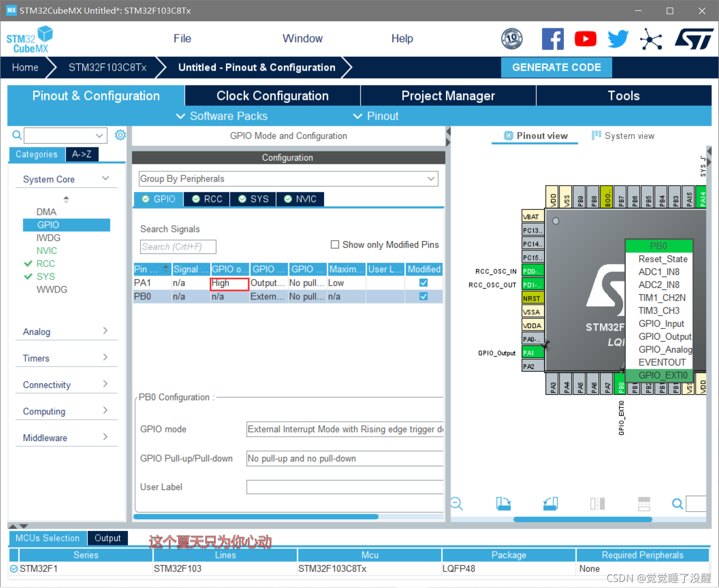Expand the Analog category

click(x=105, y=331)
